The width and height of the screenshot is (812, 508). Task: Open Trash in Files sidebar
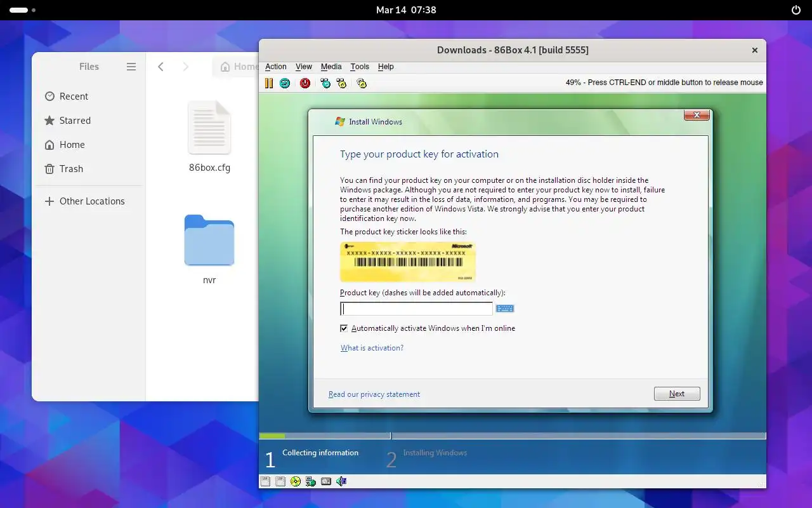(89, 169)
